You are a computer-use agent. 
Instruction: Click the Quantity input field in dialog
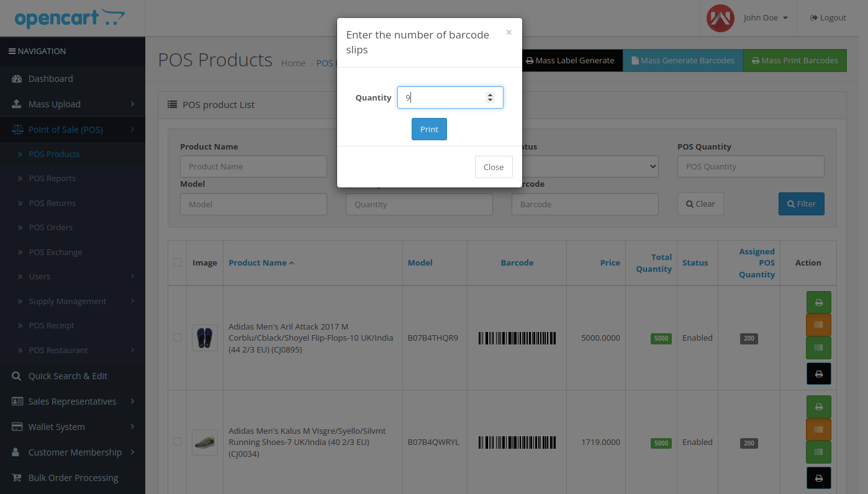[441, 97]
